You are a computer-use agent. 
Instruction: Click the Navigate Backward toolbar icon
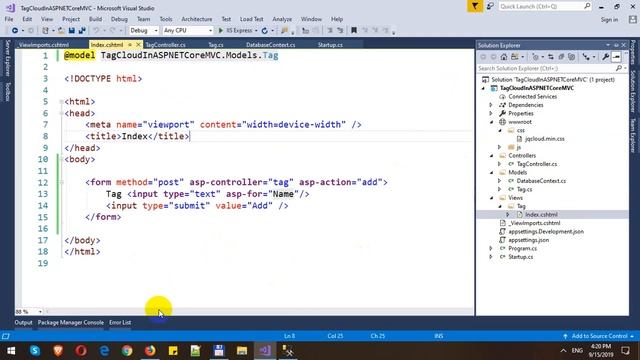15,31
